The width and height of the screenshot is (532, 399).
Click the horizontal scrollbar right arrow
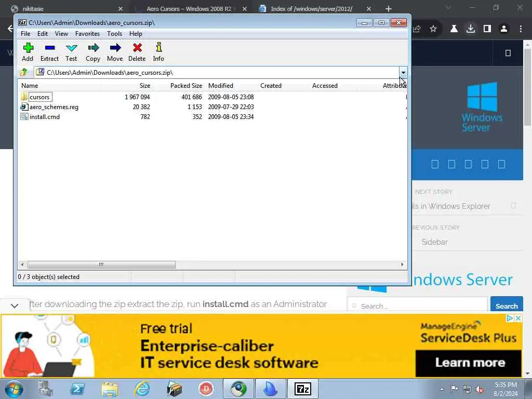[403, 264]
